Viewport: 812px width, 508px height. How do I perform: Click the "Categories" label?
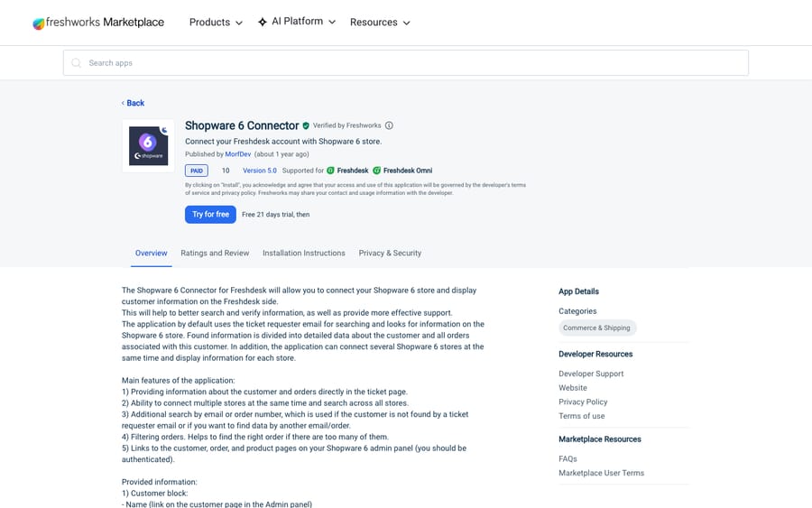(577, 311)
